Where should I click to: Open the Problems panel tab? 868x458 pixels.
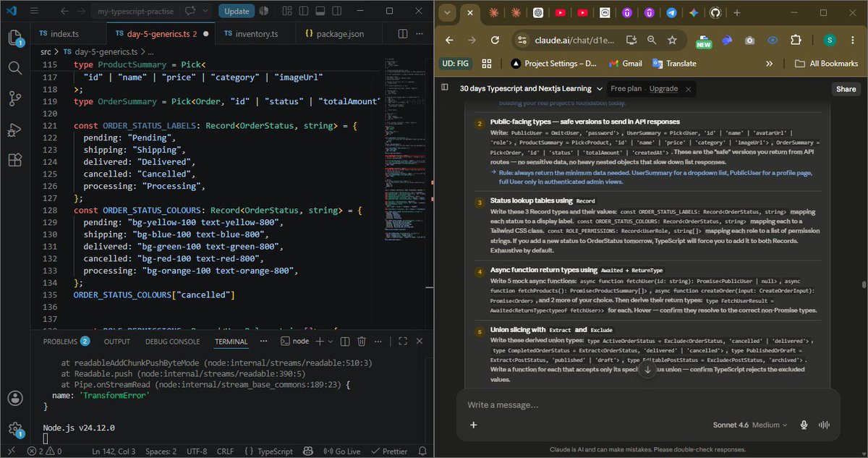click(x=67, y=342)
